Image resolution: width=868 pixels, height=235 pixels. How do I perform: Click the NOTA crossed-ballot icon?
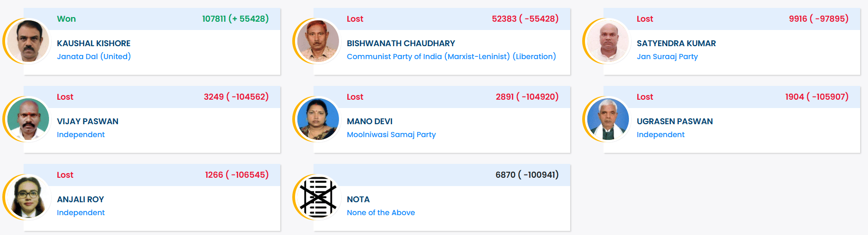(x=318, y=197)
